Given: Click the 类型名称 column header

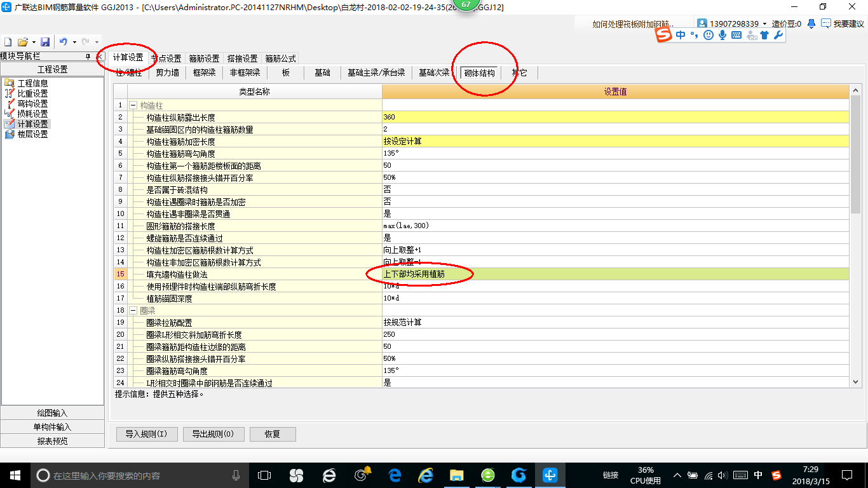Looking at the screenshot, I should (255, 92).
